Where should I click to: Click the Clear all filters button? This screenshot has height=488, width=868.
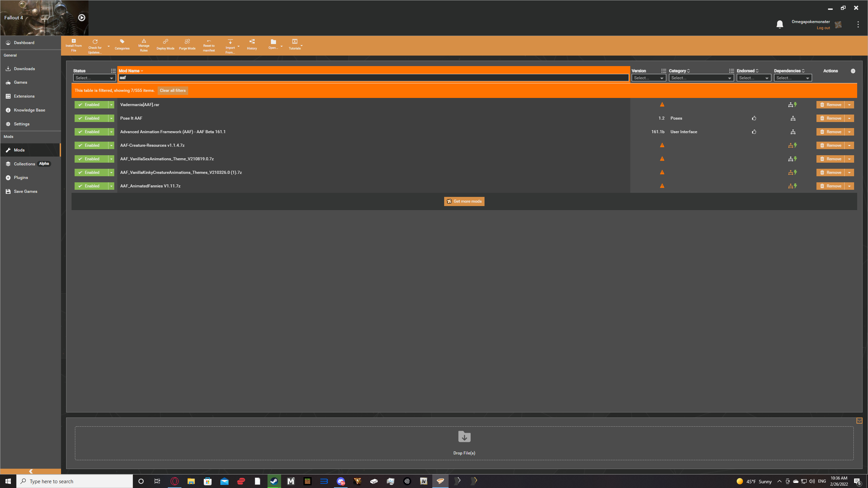point(173,90)
